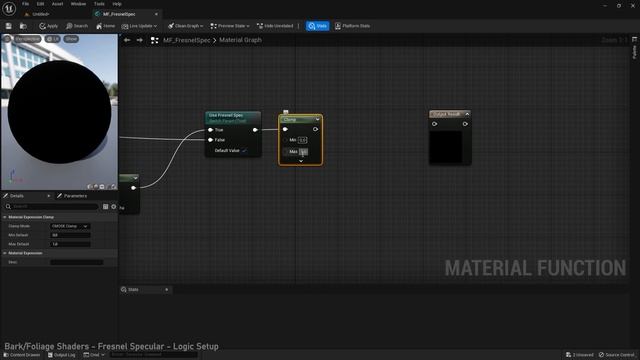The image size is (640, 360).
Task: Toggle Hide Unrelated nodes
Action: pos(275,26)
